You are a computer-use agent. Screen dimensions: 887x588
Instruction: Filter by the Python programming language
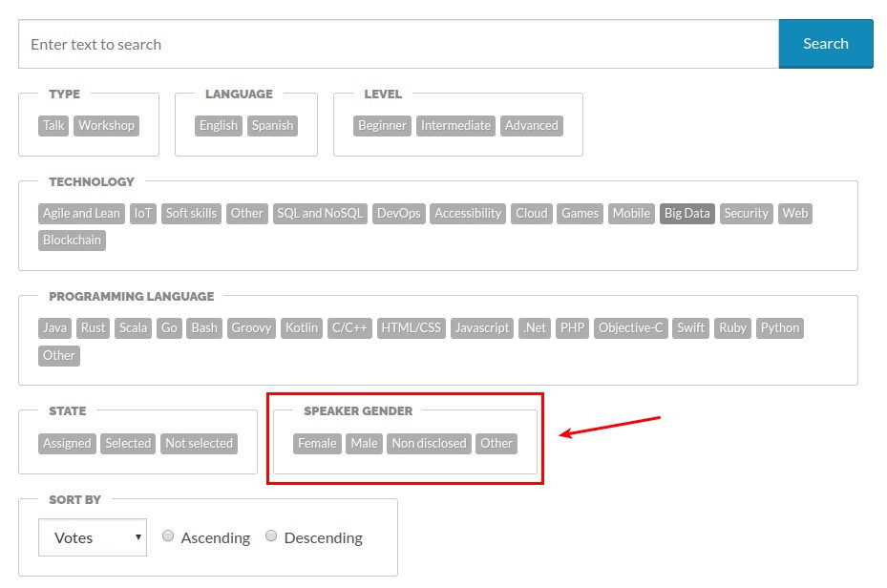pos(780,327)
